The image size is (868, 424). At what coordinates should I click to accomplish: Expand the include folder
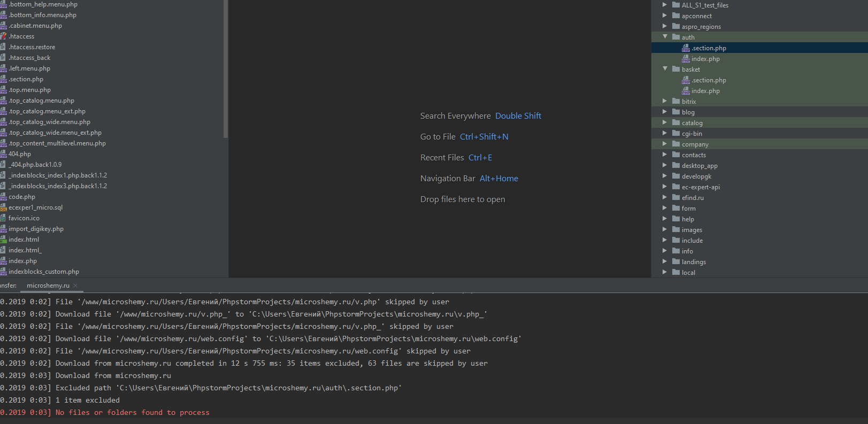pos(665,240)
